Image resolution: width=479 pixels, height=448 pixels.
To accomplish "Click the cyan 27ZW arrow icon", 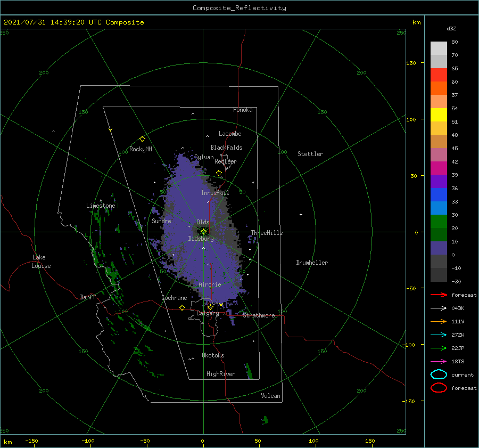I will [x=439, y=335].
